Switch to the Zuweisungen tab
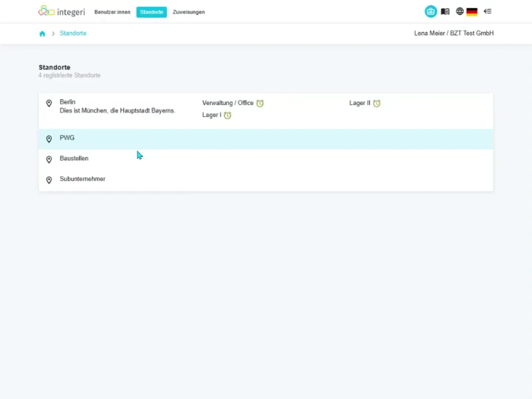Viewport: 532px width, 399px height. click(189, 12)
